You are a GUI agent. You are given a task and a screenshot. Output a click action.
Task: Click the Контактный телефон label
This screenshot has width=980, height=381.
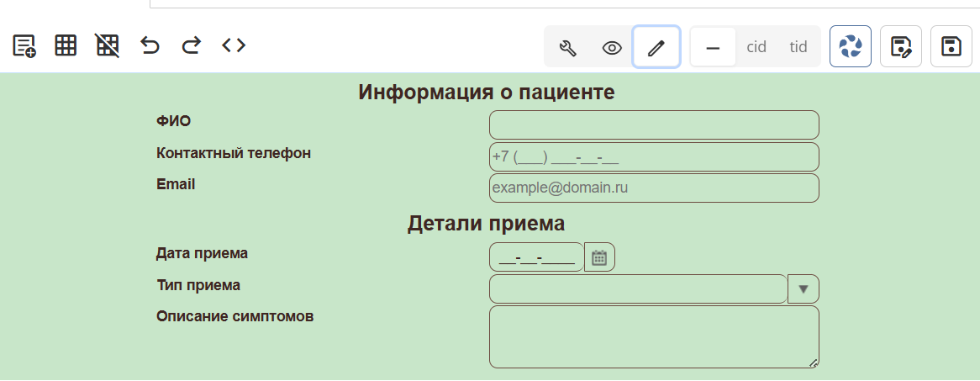coord(234,152)
